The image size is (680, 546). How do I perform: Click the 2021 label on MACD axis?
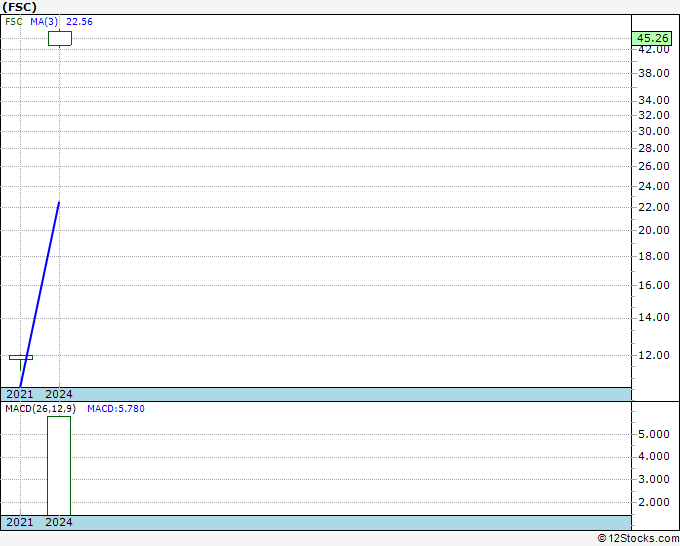(20, 522)
